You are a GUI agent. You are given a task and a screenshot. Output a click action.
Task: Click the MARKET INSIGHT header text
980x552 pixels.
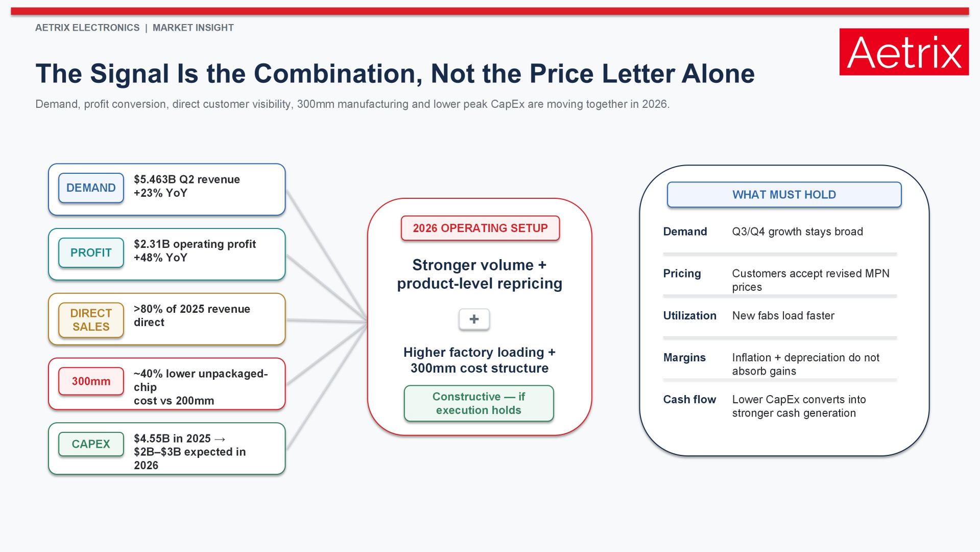pyautogui.click(x=193, y=28)
